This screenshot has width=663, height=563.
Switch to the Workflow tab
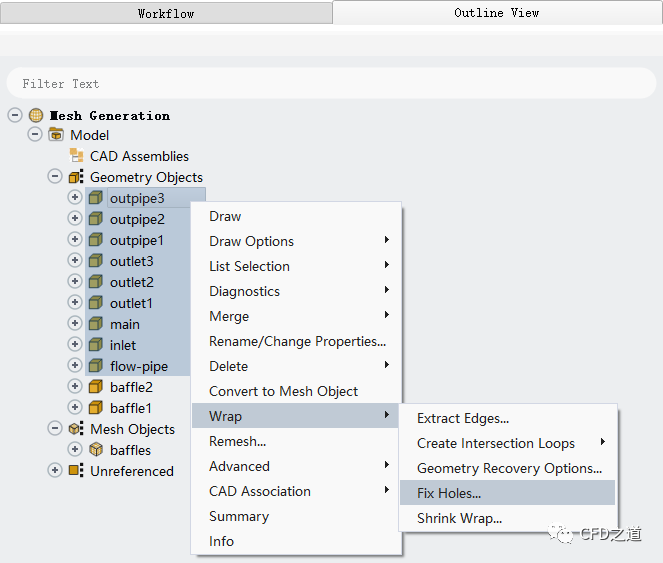pos(166,13)
